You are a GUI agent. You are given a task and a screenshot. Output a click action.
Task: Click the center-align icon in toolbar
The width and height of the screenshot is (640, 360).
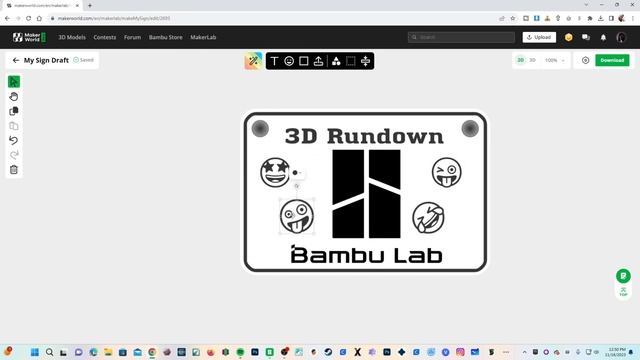pyautogui.click(x=365, y=61)
